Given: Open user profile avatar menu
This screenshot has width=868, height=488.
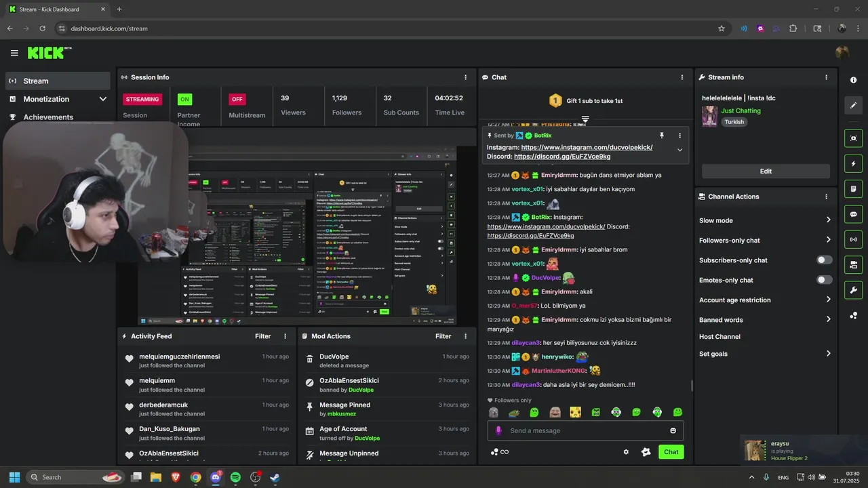Looking at the screenshot, I should 842,53.
